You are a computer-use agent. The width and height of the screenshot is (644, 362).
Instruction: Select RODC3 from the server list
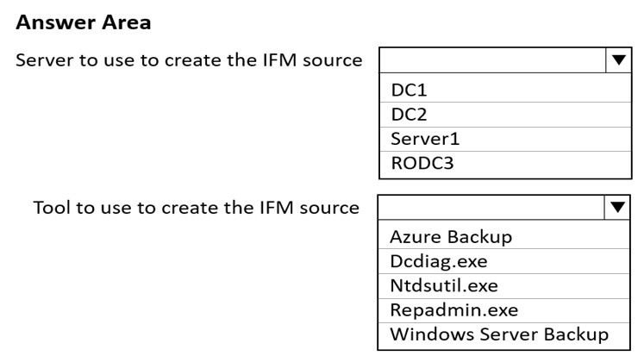[505, 164]
